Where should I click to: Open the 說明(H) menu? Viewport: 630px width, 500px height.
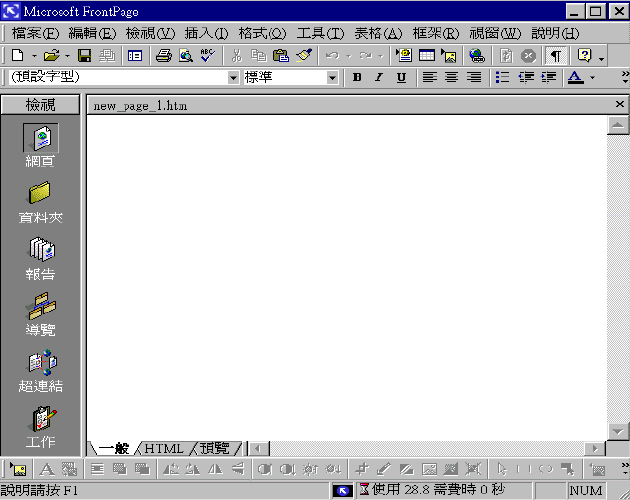click(555, 33)
